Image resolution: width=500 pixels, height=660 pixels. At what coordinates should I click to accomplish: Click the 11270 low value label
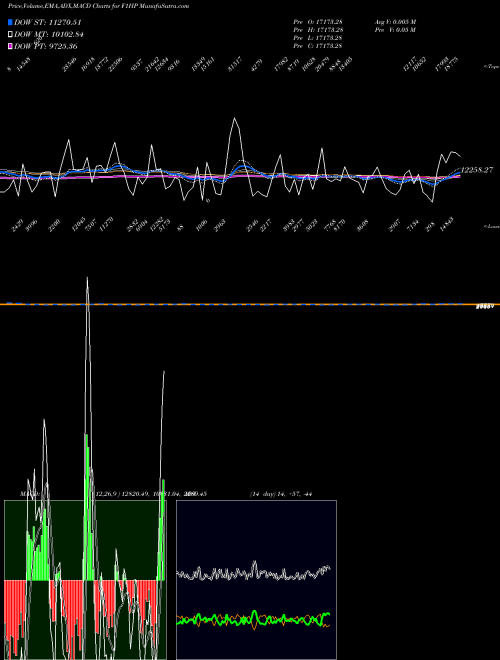(x=106, y=224)
